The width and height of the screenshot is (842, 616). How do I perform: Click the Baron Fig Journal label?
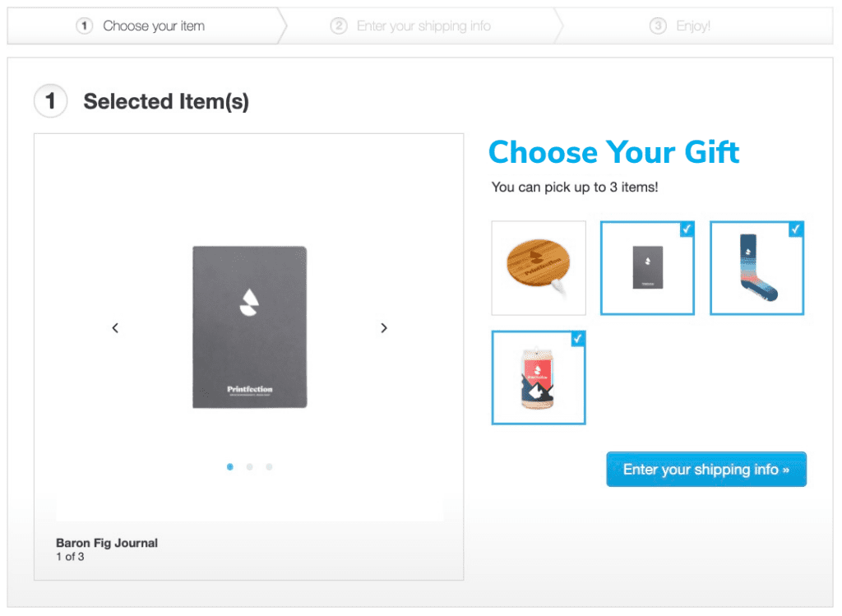pos(106,543)
